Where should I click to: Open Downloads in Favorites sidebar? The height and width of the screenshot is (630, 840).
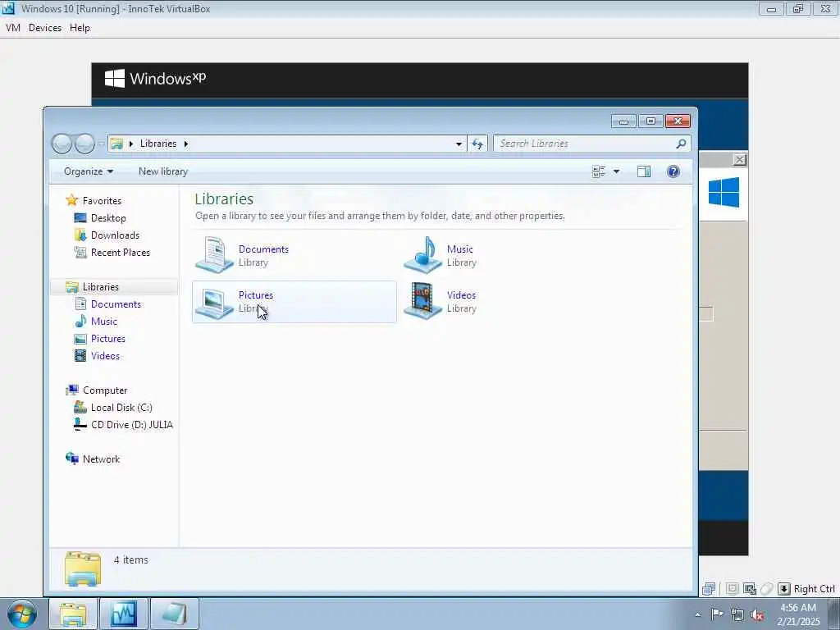click(115, 235)
